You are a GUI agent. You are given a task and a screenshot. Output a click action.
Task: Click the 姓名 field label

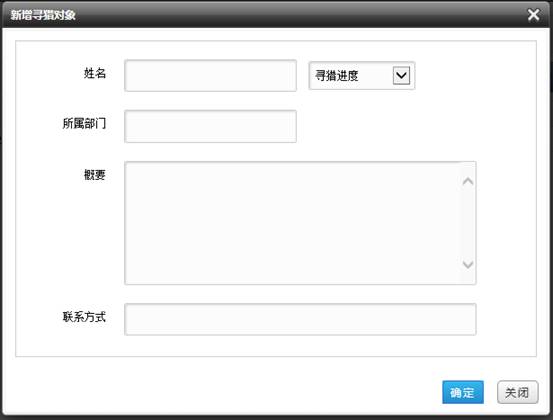click(95, 73)
